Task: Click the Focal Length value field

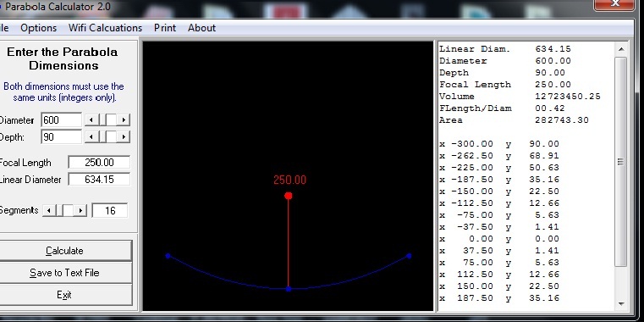Action: (x=99, y=163)
